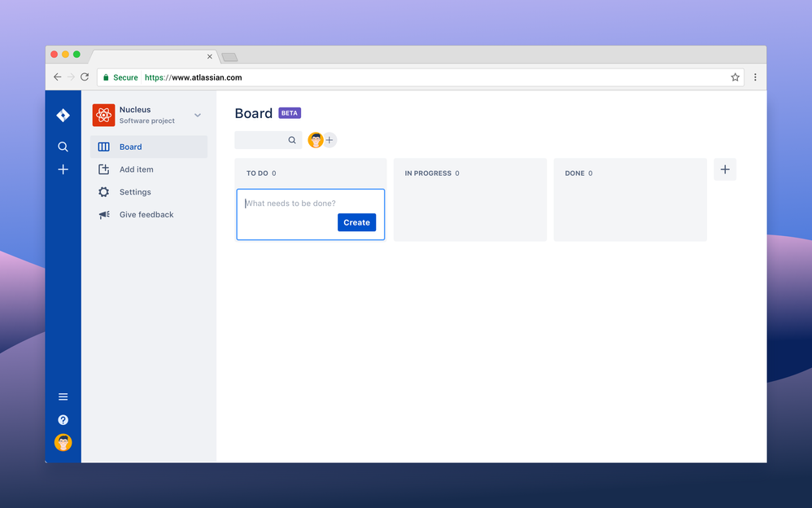Open Settings from the project sidebar
Image resolution: width=812 pixels, height=508 pixels.
[x=103, y=191]
